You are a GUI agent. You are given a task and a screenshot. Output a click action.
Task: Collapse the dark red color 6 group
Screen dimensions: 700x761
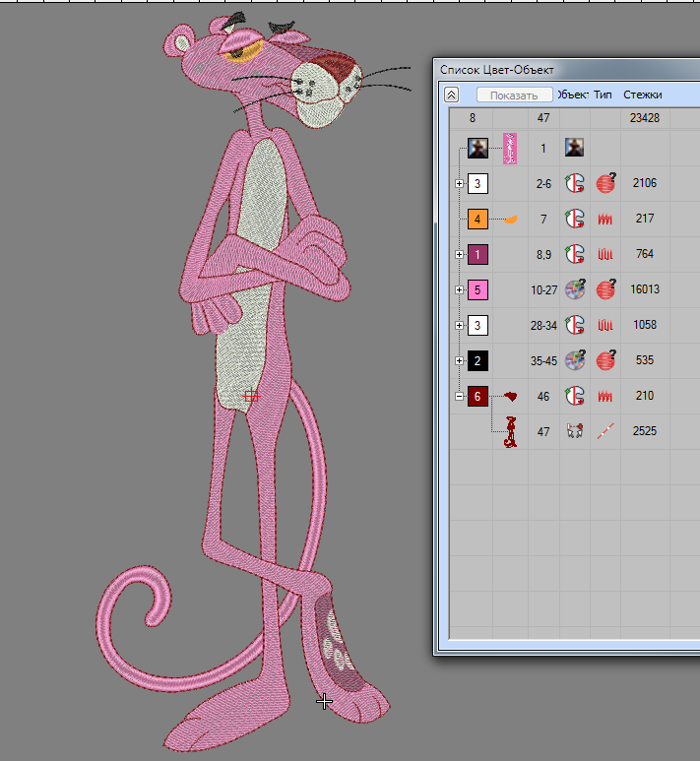click(460, 396)
